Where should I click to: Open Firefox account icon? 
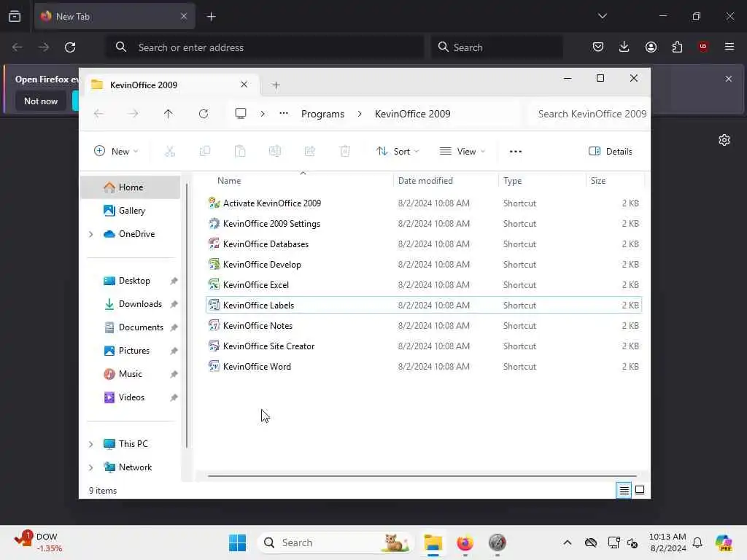point(651,47)
